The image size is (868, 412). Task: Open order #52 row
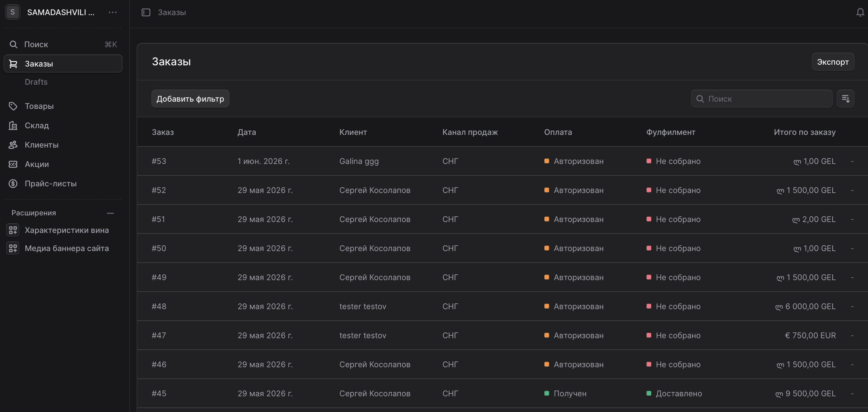pos(502,190)
